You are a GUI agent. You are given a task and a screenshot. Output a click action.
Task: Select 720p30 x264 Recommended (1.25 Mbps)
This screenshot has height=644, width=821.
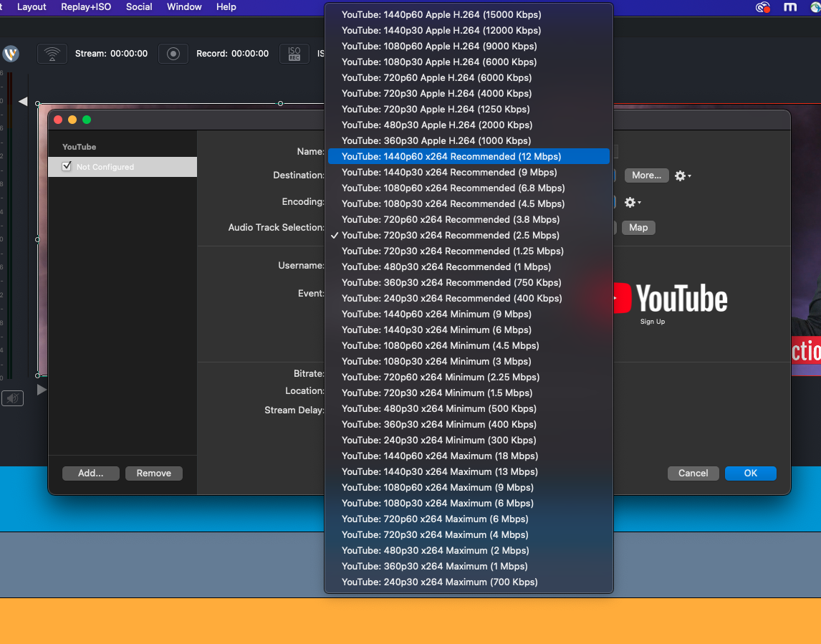pyautogui.click(x=469, y=251)
